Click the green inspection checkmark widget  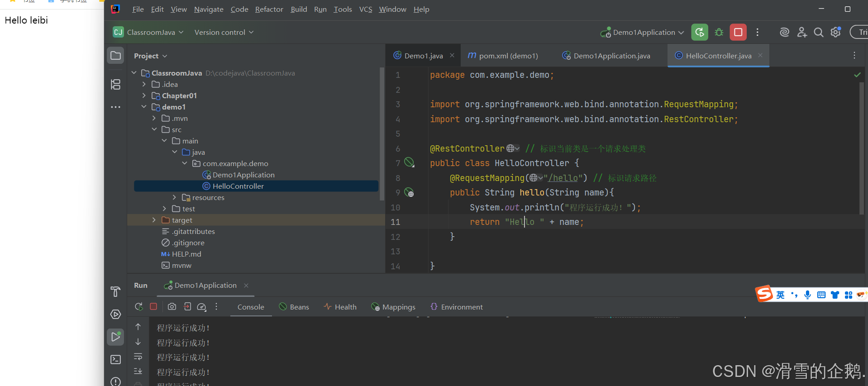click(857, 75)
